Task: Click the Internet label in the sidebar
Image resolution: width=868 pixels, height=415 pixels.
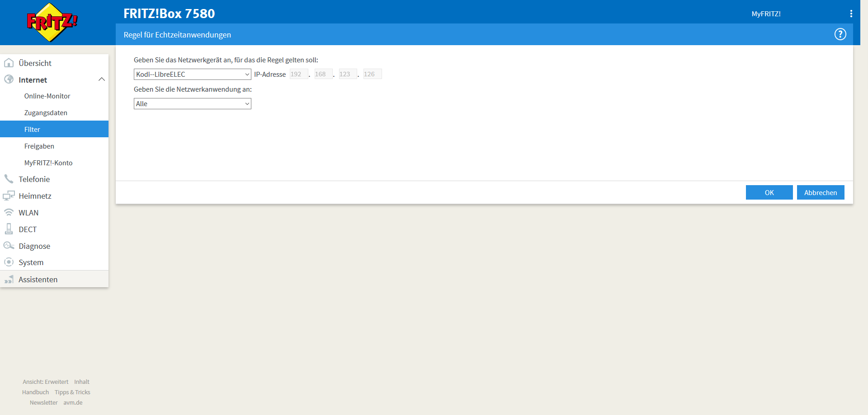Action: [33, 79]
